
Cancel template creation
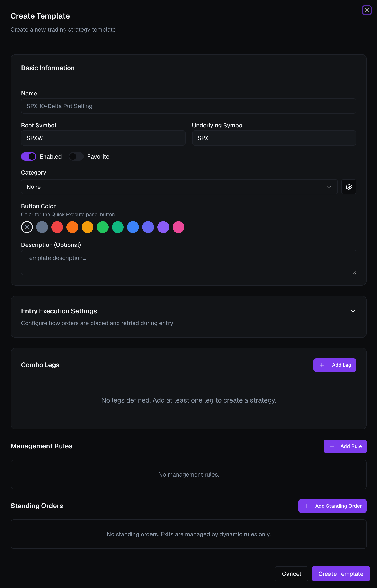(291, 573)
